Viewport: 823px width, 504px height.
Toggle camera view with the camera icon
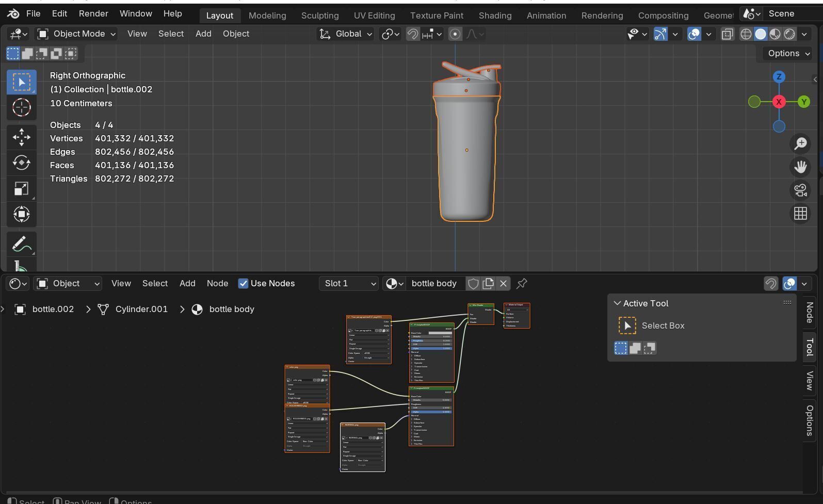tap(800, 190)
